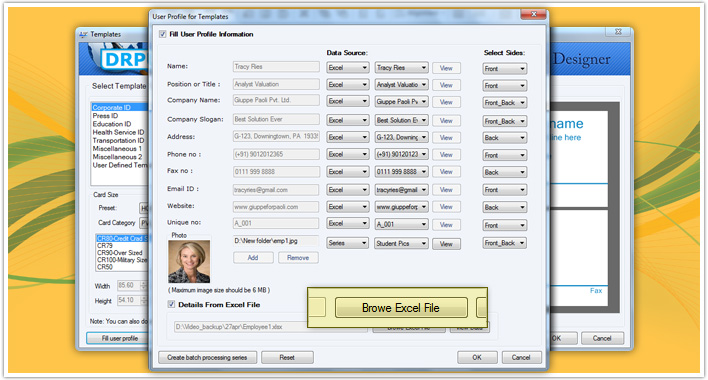This screenshot has width=708, height=380.
Task: Open Name column dropdown showing Tracy Ries
Action: pos(401,68)
